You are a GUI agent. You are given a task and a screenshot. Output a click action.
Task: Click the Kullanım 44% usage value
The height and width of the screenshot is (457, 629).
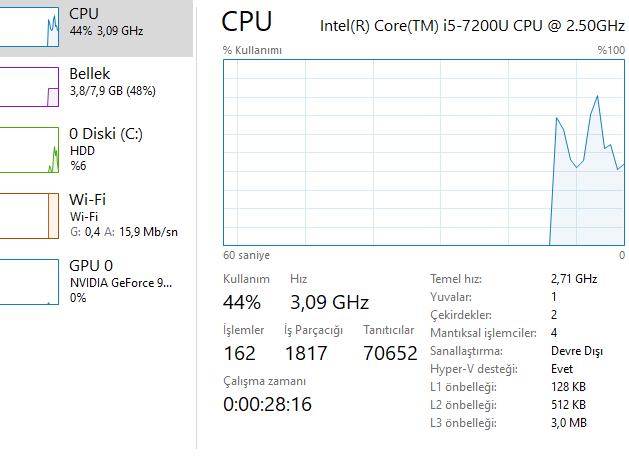241,302
